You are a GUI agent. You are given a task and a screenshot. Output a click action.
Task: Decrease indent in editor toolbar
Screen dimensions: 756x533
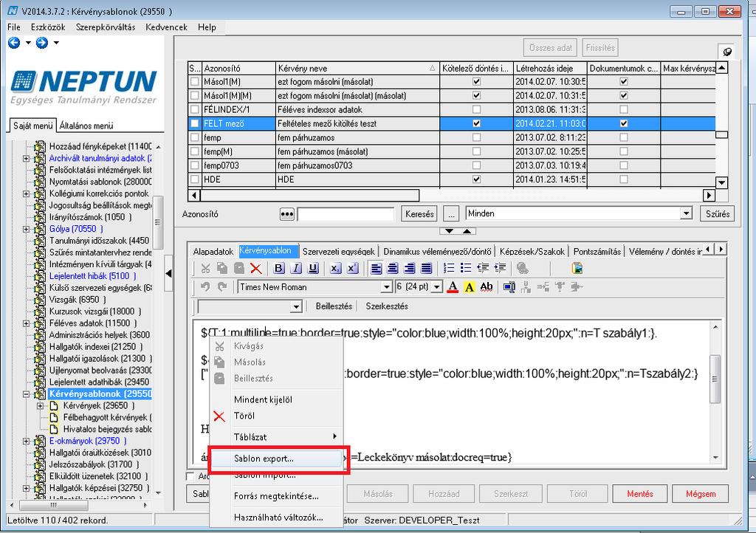(x=483, y=269)
